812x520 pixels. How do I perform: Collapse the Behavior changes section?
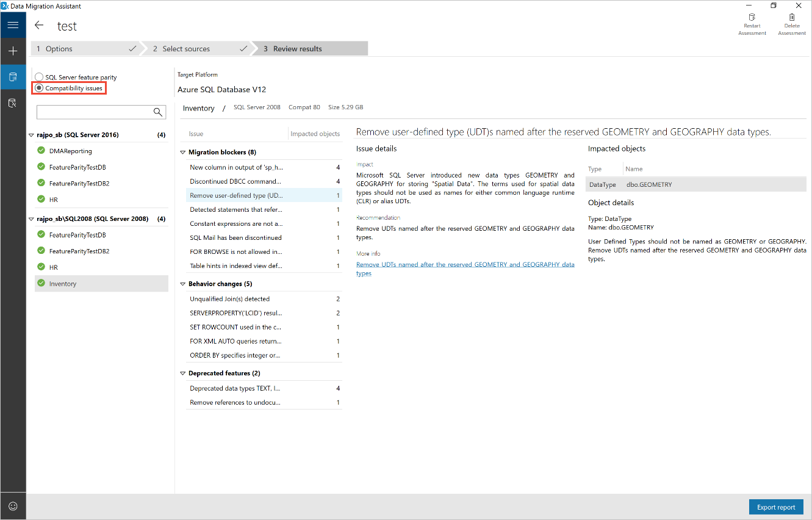[x=182, y=284]
